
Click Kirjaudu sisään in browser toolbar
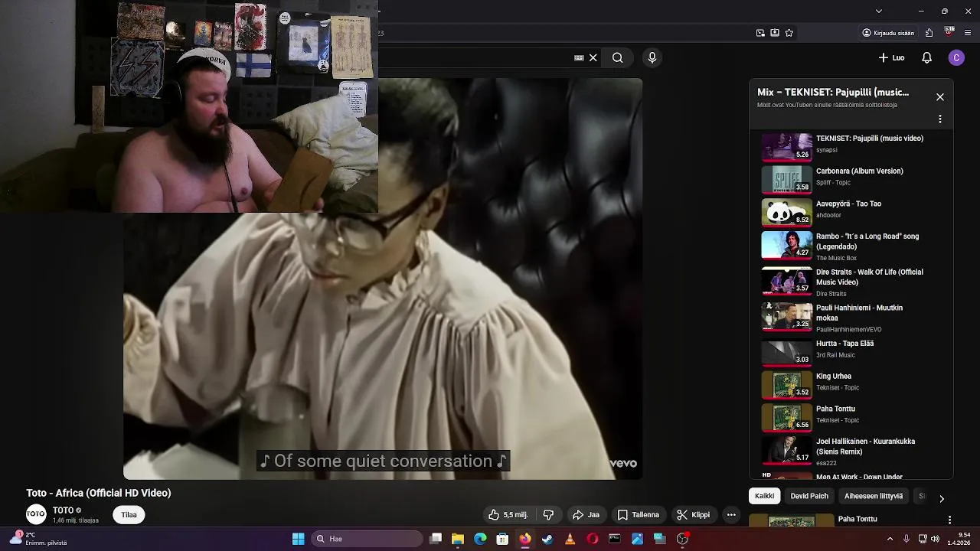[x=888, y=33]
